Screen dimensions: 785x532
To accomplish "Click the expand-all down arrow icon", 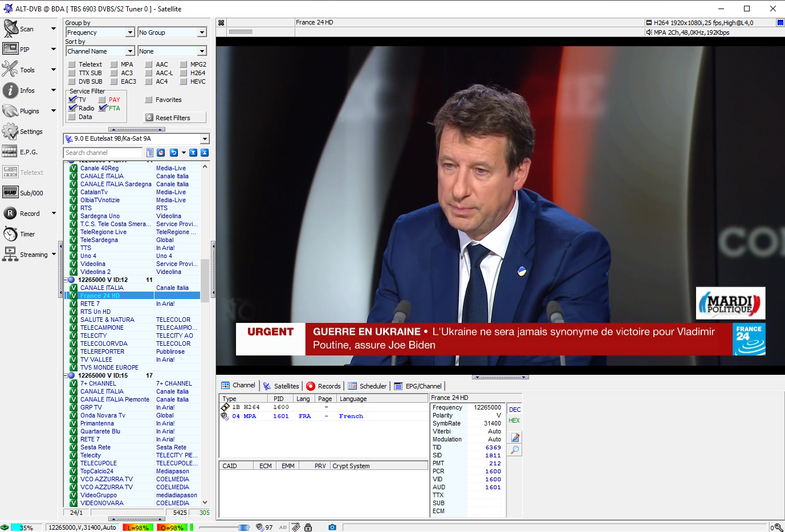I will (x=193, y=153).
